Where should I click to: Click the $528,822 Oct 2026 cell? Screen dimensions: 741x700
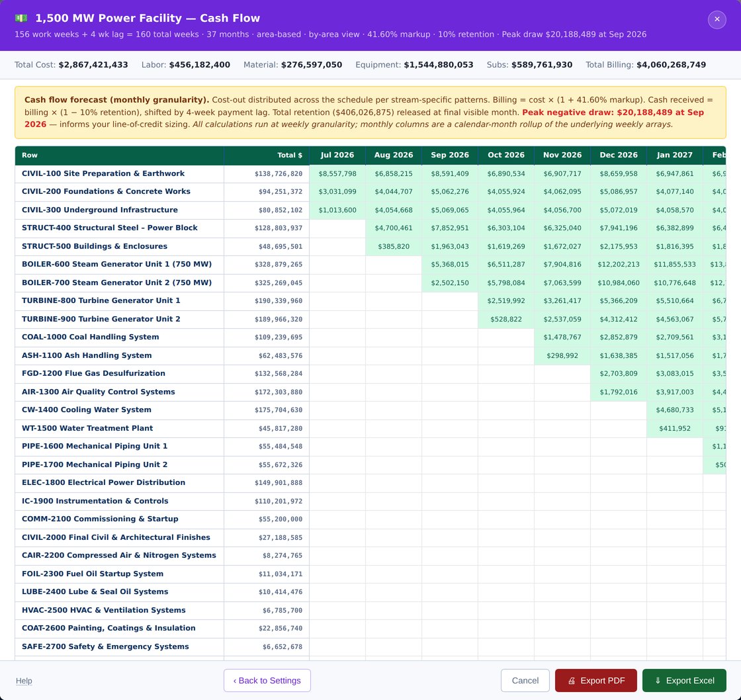[x=505, y=319]
